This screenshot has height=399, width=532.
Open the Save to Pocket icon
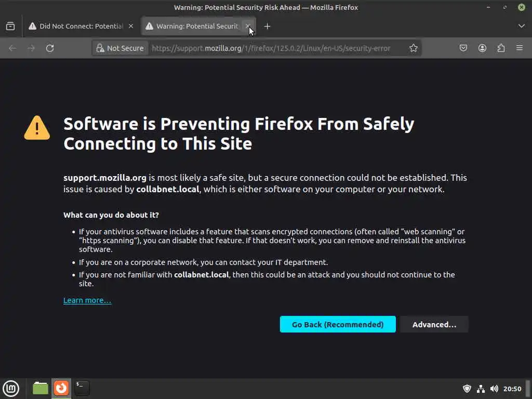463,48
